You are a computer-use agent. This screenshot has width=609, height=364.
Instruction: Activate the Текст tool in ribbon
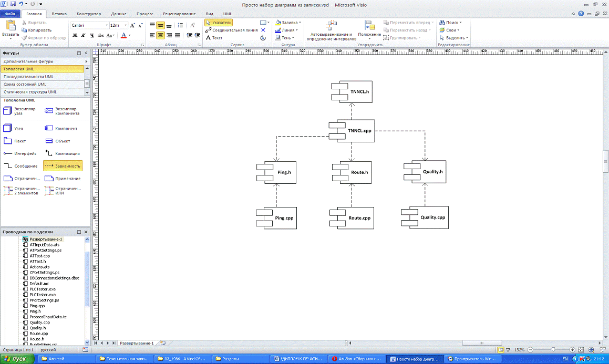click(214, 38)
